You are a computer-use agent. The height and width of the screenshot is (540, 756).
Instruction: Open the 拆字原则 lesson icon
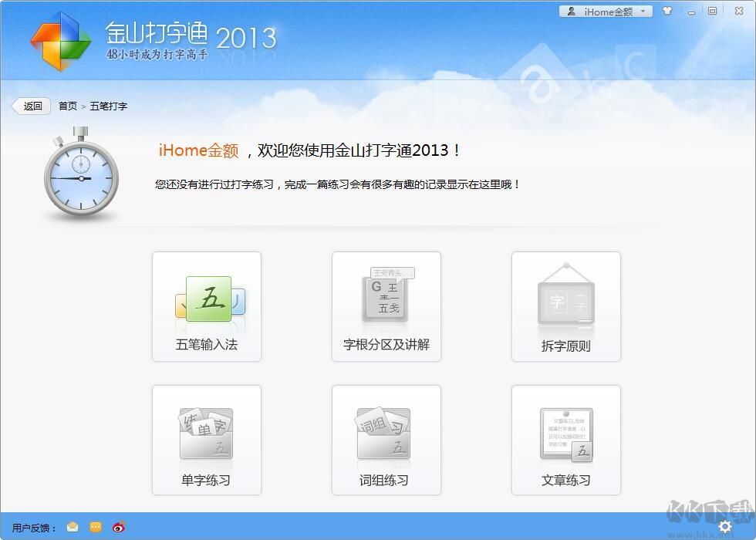(x=565, y=305)
